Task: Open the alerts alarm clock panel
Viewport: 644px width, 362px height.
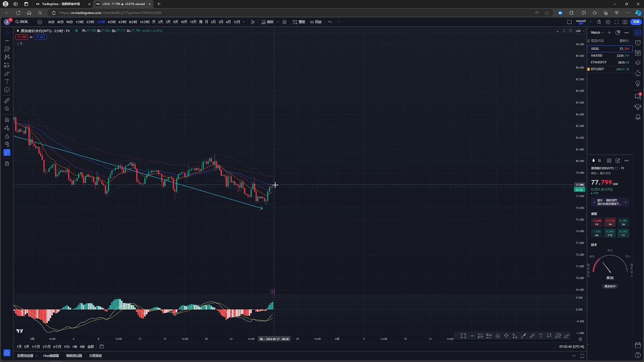Action: pos(638,43)
